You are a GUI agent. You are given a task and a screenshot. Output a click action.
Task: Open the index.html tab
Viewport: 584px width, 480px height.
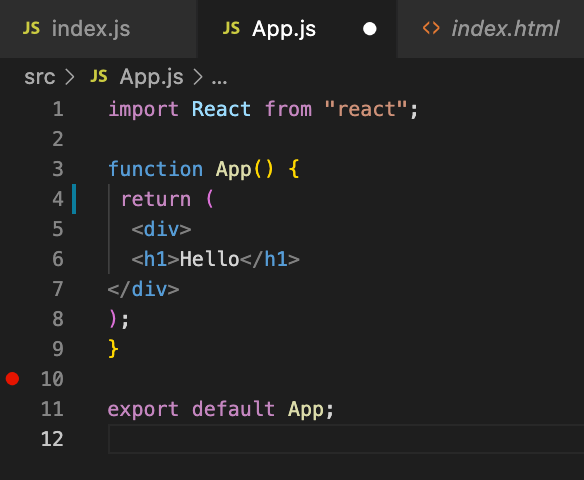pyautogui.click(x=491, y=29)
